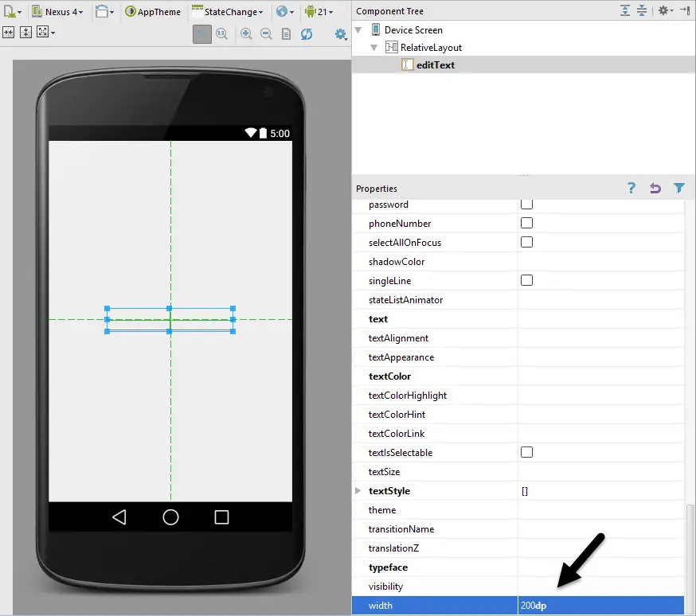Image resolution: width=696 pixels, height=616 pixels.
Task: Refresh the layout preview
Action: 307,33
